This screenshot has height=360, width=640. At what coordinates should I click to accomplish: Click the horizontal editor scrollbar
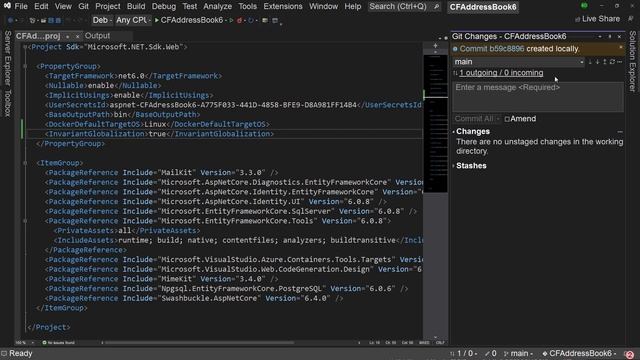pyautogui.click(x=200, y=342)
